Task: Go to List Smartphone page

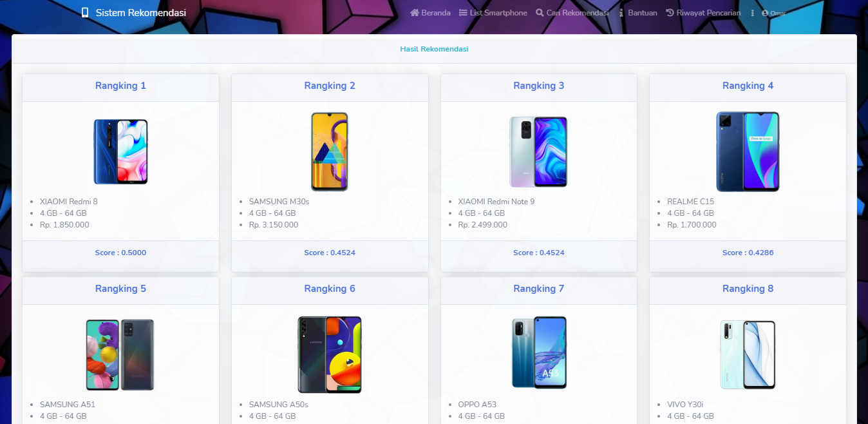Action: (x=498, y=13)
